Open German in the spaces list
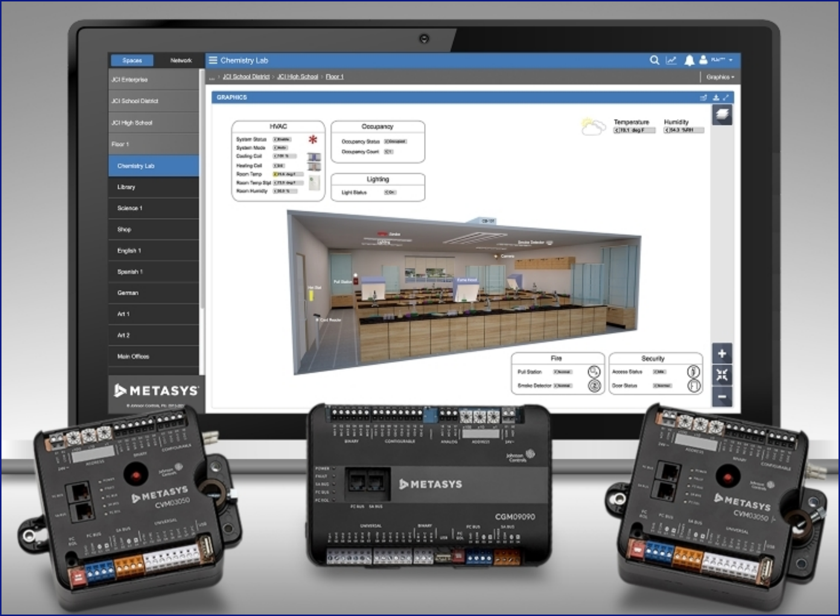 [x=154, y=293]
